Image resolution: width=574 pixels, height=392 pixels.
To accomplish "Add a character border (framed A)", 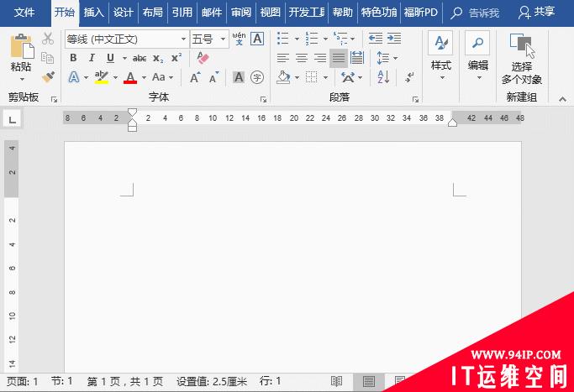I will [257, 39].
